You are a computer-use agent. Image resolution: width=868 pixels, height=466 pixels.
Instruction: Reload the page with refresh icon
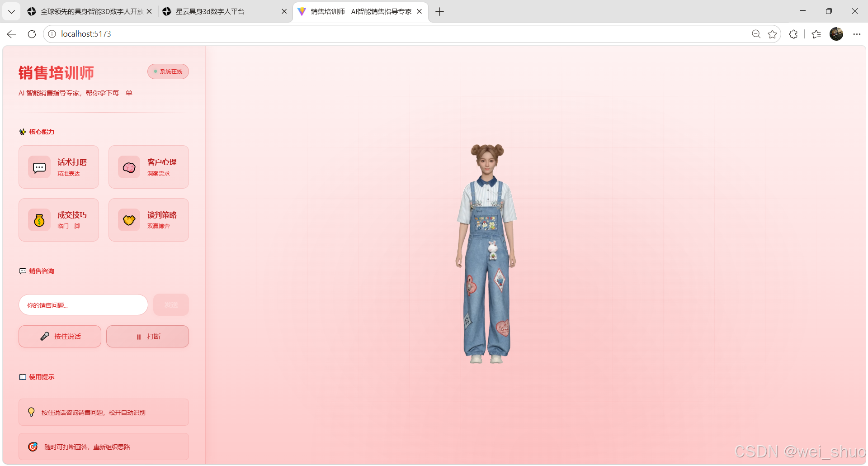click(x=32, y=34)
